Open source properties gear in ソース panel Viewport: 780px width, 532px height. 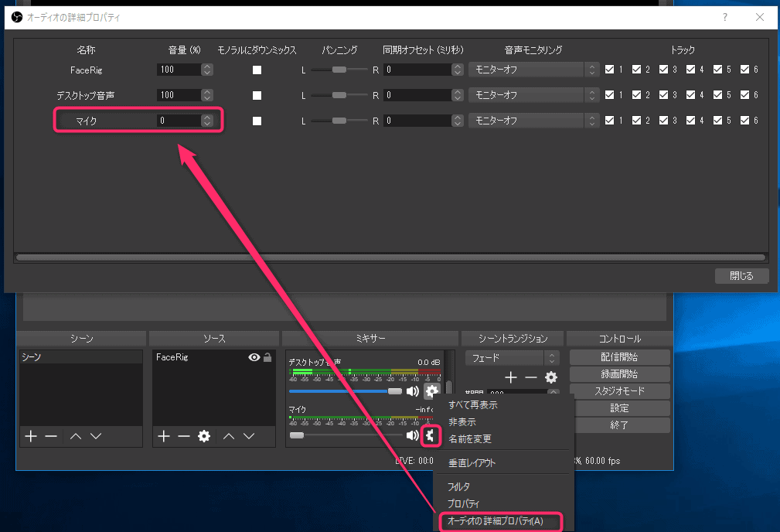pyautogui.click(x=204, y=436)
